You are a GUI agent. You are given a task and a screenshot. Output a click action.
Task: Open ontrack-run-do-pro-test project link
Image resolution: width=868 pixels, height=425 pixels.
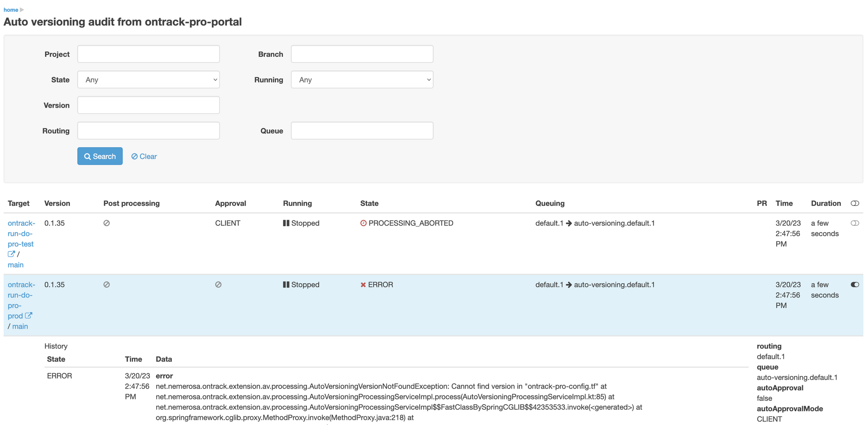point(21,234)
